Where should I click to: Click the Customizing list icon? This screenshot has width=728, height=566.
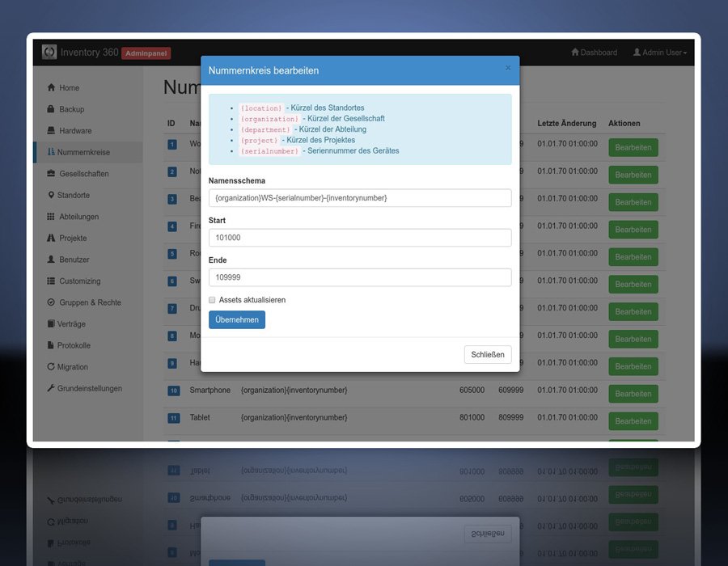[x=51, y=281]
